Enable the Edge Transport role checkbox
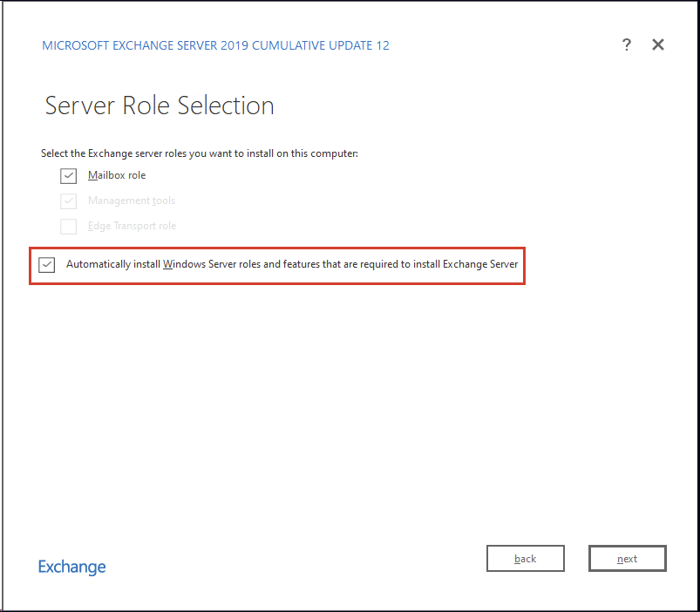This screenshot has width=700, height=612. 69,227
